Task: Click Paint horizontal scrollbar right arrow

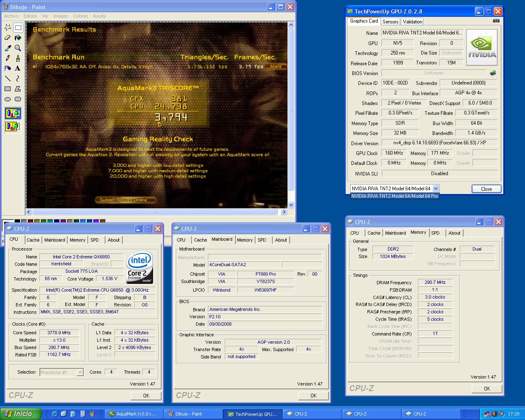Action: click(284, 212)
